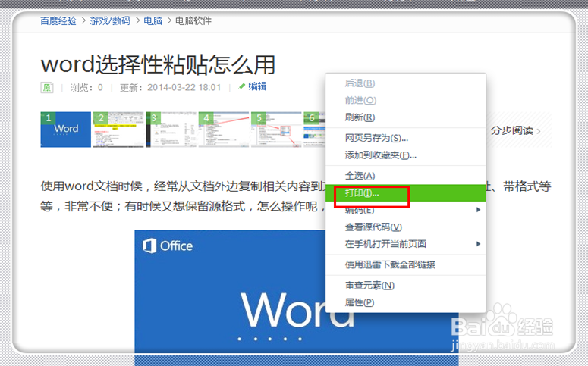
Task: Choose 前进(O) in context menu
Action: (405, 100)
